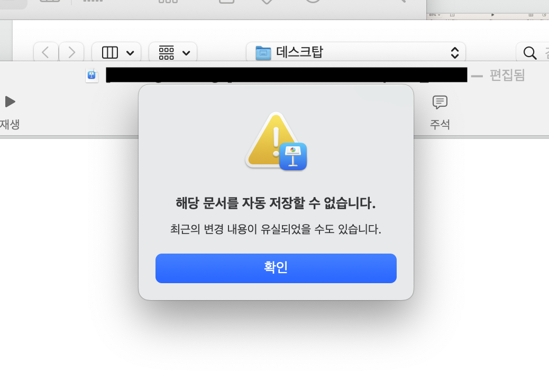Screen dimensions: 549x392
Task: Click the yellow warning triangle icon
Action: [x=270, y=139]
